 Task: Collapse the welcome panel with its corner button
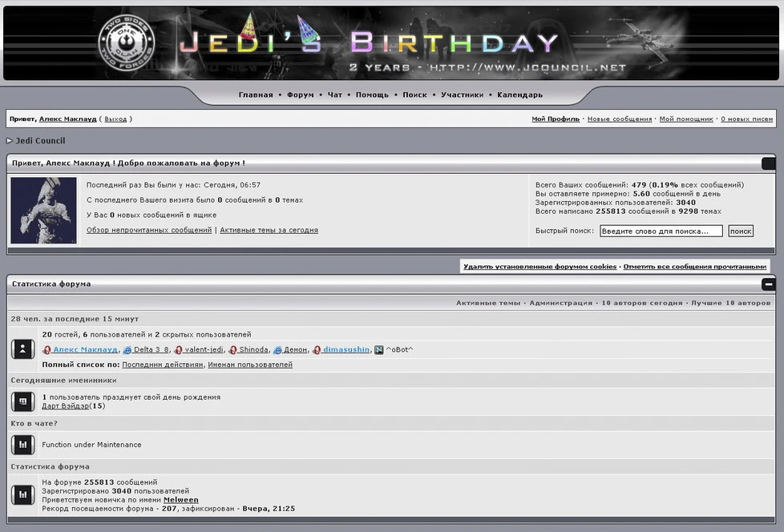coord(768,163)
